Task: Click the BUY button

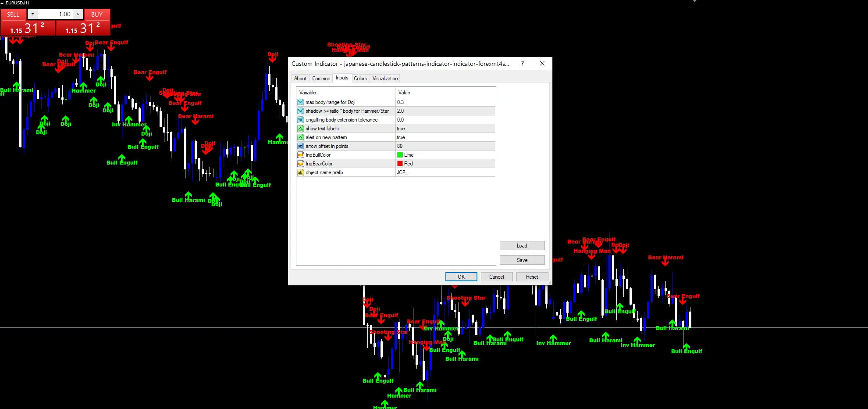Action: 97,14
